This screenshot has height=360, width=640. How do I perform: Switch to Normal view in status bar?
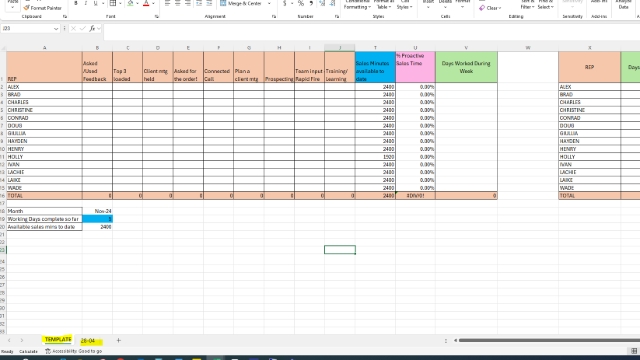pos(634,351)
